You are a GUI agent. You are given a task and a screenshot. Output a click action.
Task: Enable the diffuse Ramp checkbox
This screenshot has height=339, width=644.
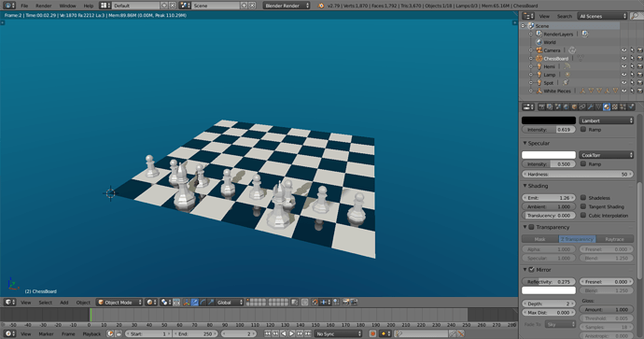583,130
